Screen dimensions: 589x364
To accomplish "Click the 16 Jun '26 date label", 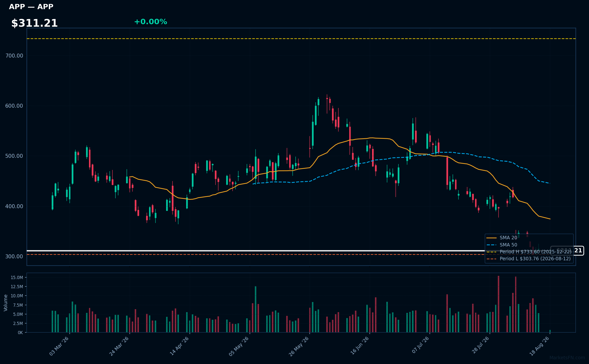I will [359, 346].
